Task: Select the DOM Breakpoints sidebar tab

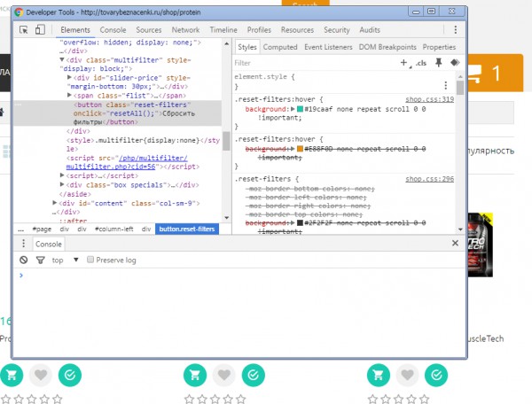Action: (387, 47)
